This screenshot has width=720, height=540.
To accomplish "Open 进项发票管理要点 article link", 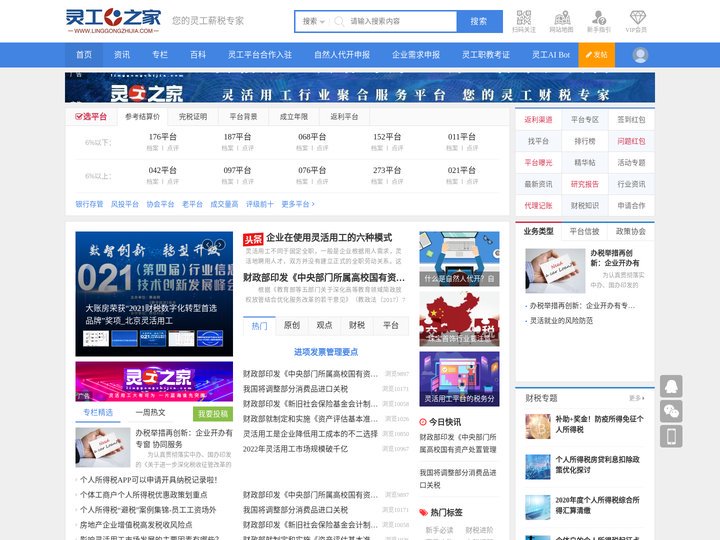I will [x=326, y=352].
